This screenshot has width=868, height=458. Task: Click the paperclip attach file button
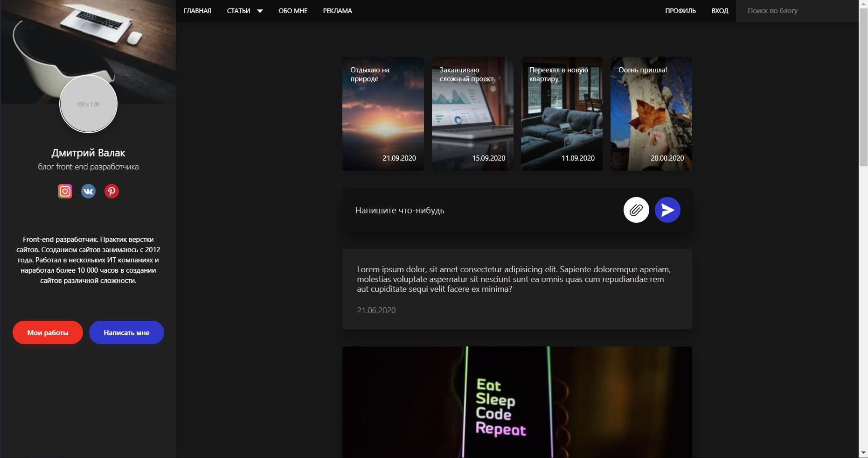click(636, 210)
